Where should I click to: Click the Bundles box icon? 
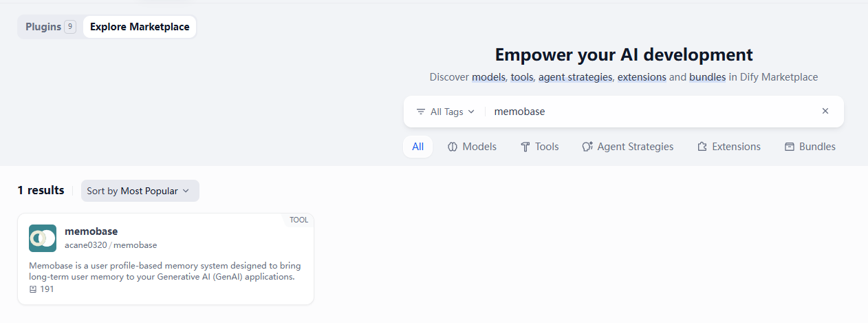coord(790,147)
